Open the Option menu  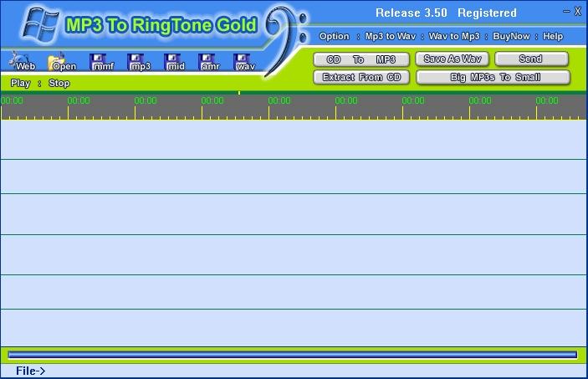334,37
